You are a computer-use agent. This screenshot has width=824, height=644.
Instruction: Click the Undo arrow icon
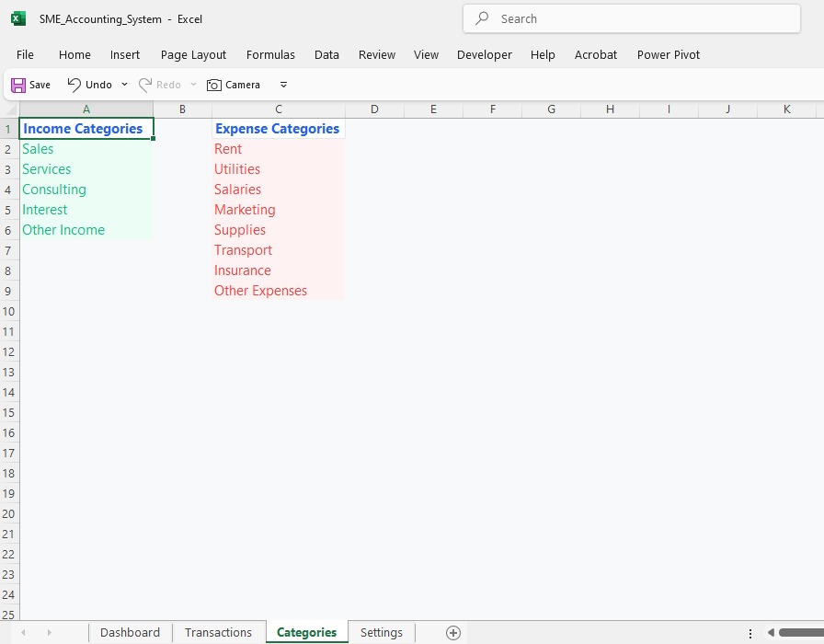pos(74,85)
